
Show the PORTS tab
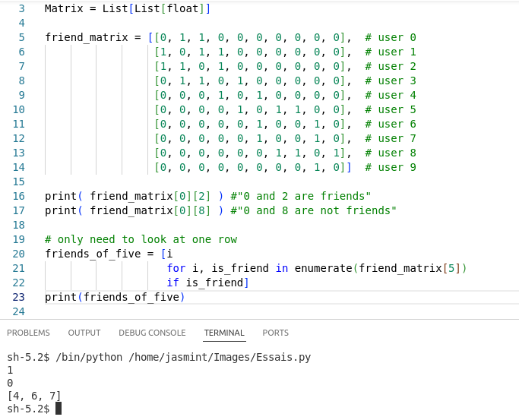tap(275, 333)
